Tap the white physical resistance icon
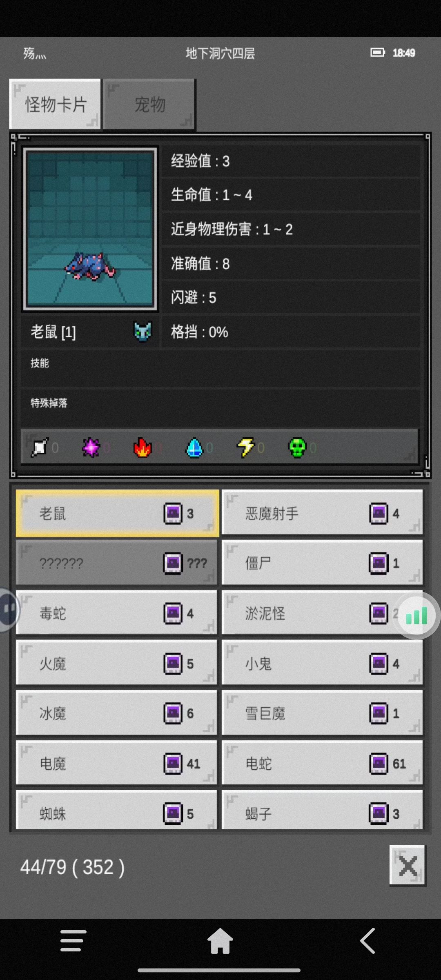441x980 pixels. coord(40,448)
